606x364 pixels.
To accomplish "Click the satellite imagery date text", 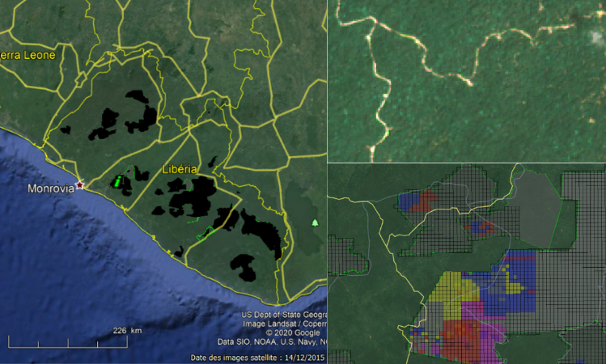I will (257, 358).
